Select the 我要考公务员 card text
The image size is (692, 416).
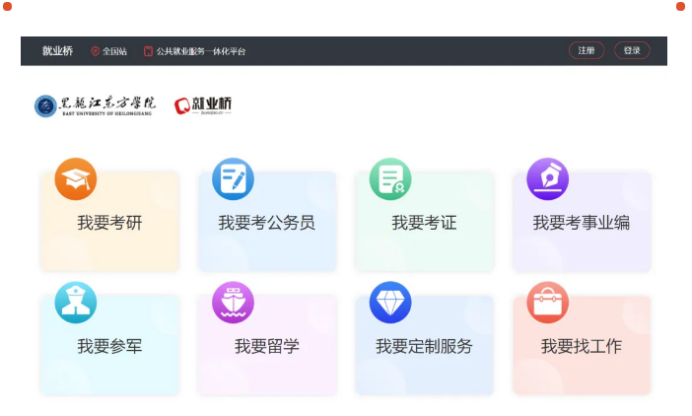(267, 223)
